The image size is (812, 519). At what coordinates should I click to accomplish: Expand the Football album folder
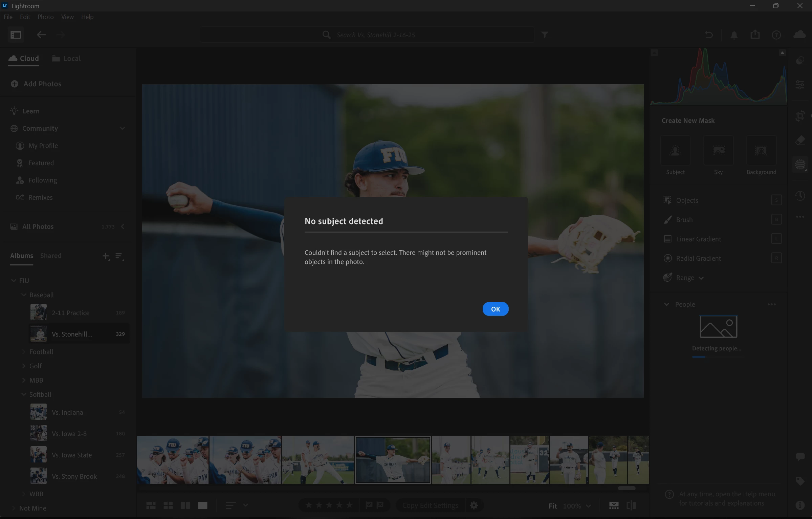[24, 352]
